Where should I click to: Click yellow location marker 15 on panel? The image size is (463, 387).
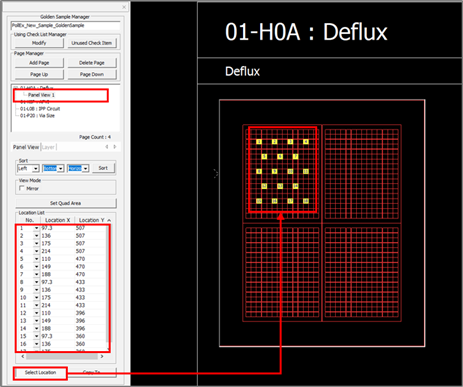tap(259, 201)
